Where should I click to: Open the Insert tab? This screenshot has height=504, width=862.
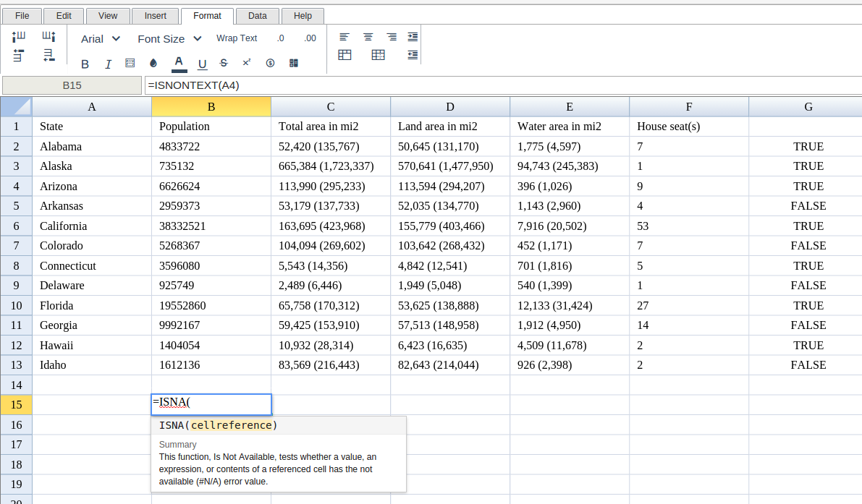(x=155, y=16)
